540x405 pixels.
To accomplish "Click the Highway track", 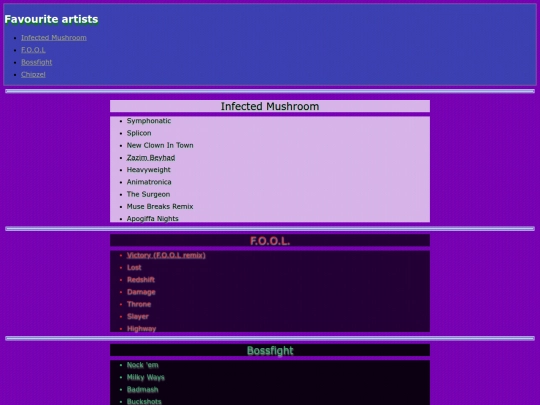I will coord(141,329).
